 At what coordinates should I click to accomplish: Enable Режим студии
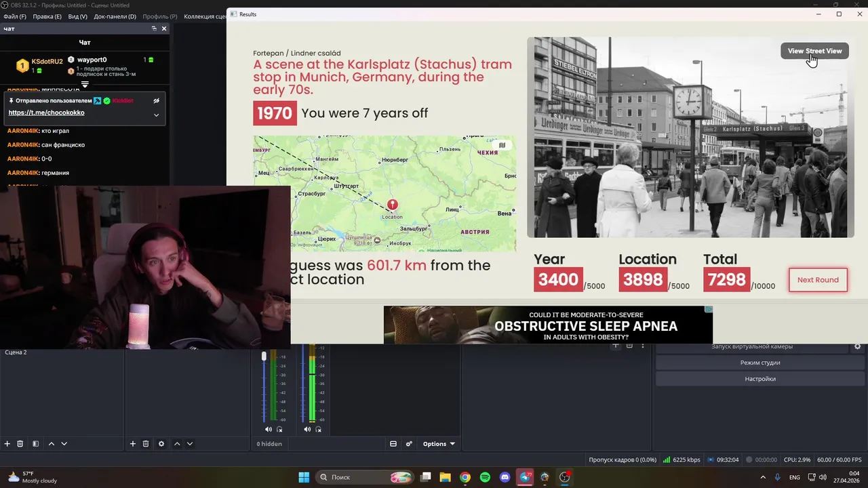[760, 363]
